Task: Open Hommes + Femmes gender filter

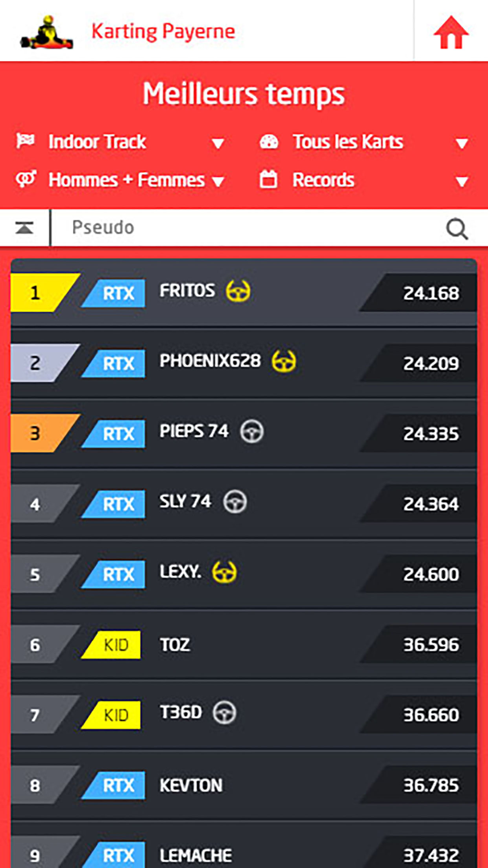Action: click(x=120, y=180)
